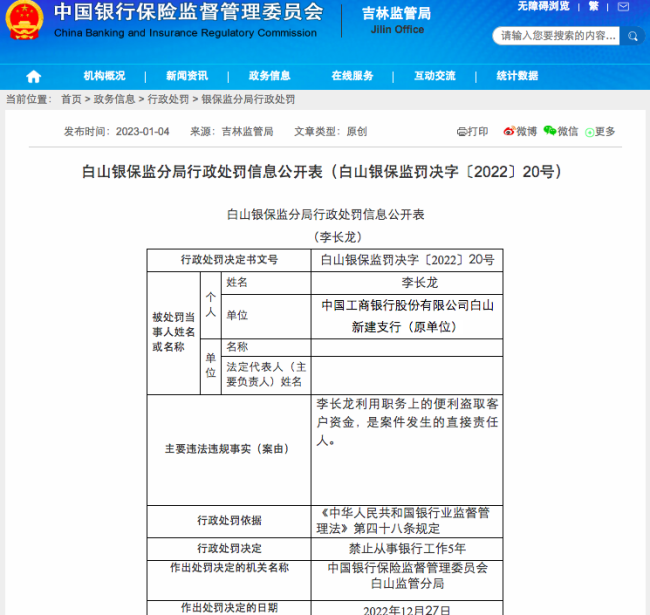Screen dimensions: 650x615
Task: Open the 统计数据 menu
Action: pos(517,76)
